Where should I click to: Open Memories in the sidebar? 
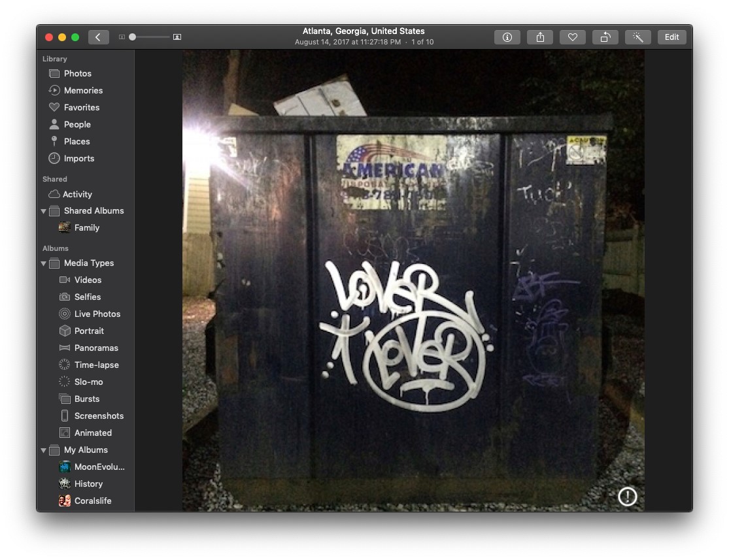83,91
